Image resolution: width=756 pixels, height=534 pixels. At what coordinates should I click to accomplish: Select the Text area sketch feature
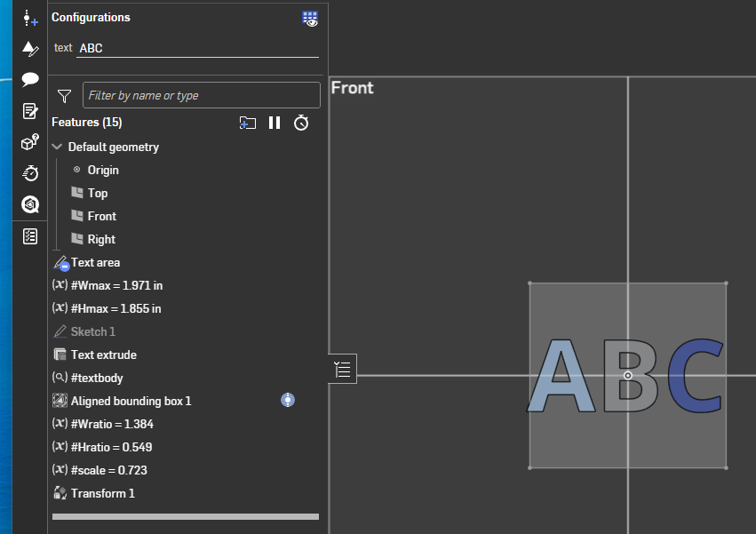(95, 262)
